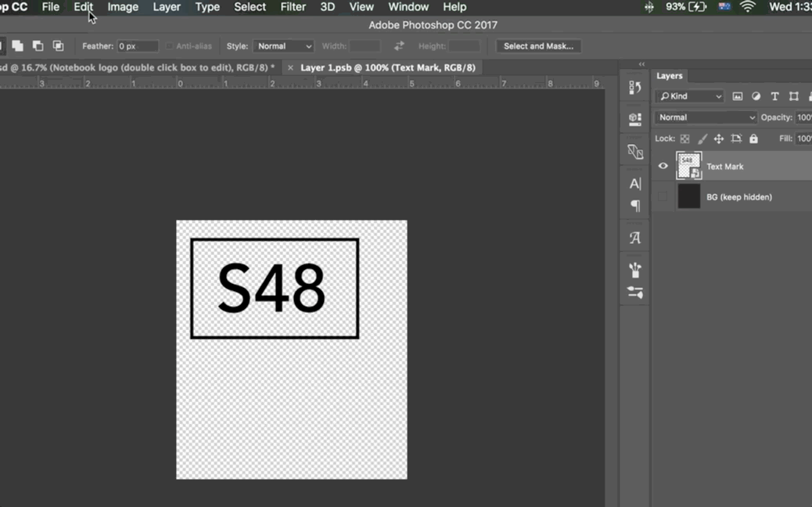This screenshot has height=507, width=812.
Task: Close the Layer 1.psb document tab
Action: (x=290, y=68)
